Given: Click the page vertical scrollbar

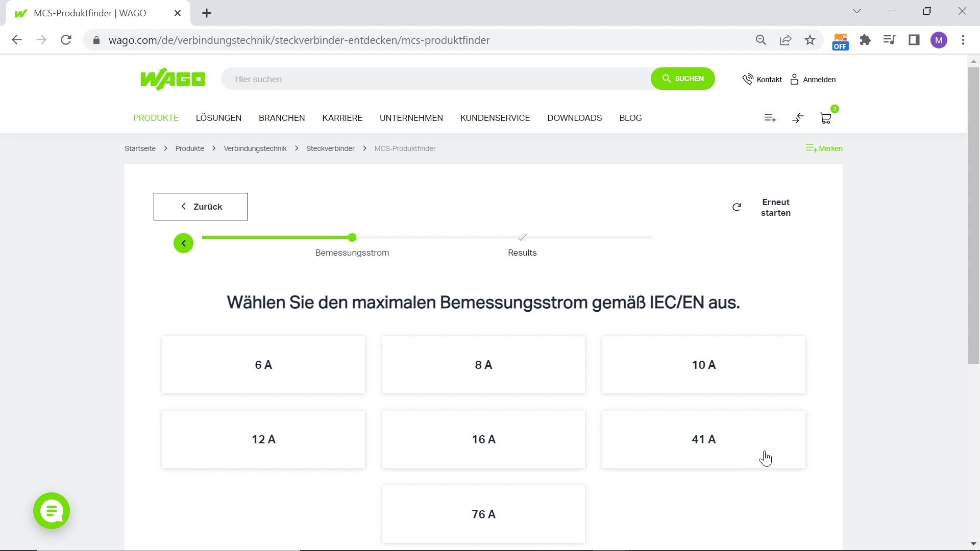Looking at the screenshot, I should tap(973, 215).
